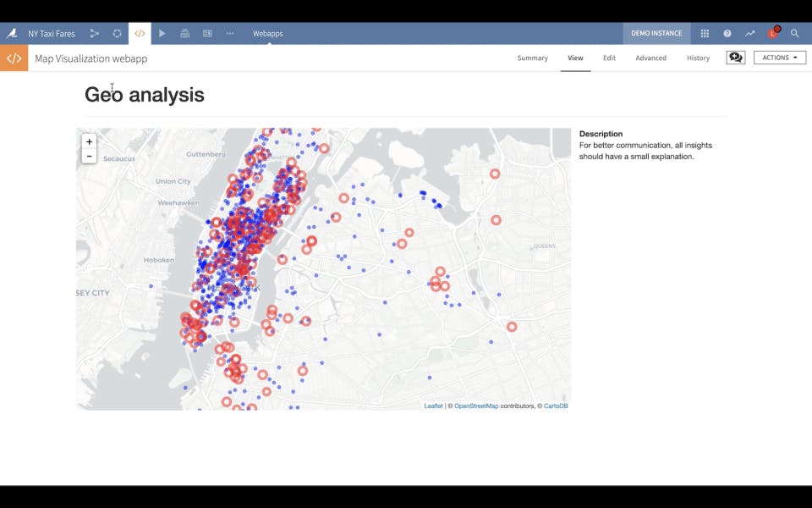Click the activity trend line icon
812x508 pixels.
[750, 34]
